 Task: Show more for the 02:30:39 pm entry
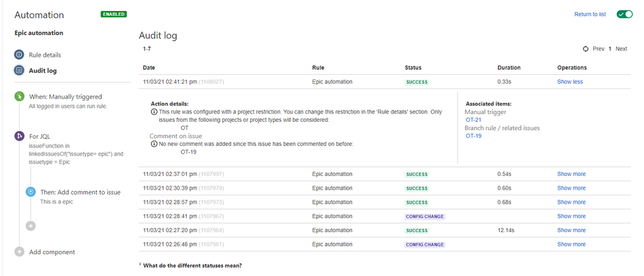coord(571,188)
